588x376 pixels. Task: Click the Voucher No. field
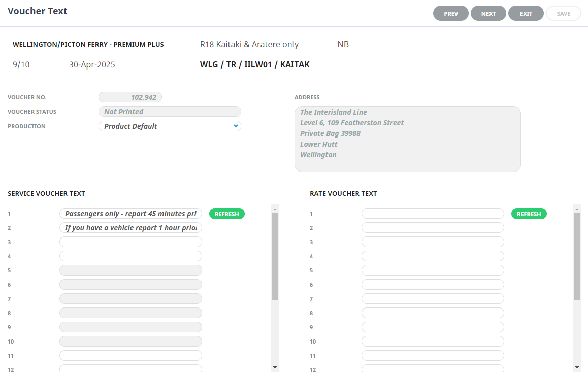click(x=130, y=97)
